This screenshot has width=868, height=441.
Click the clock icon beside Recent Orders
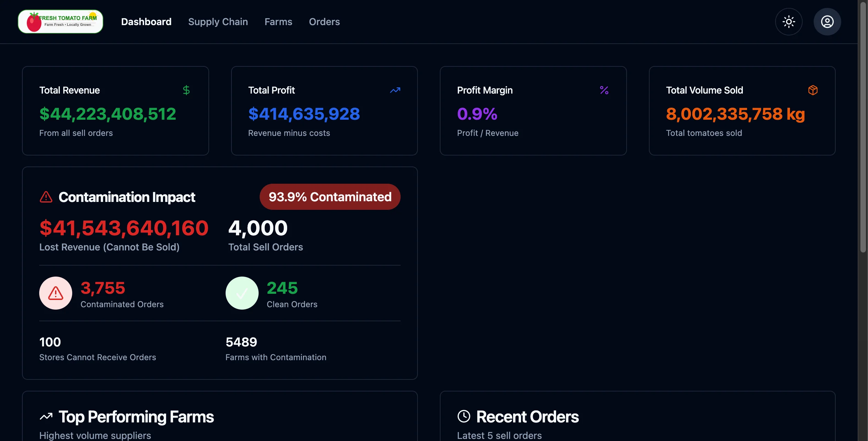(x=464, y=416)
